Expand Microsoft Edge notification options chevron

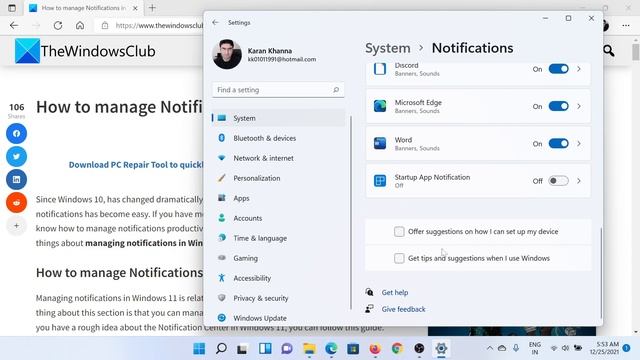click(x=579, y=106)
